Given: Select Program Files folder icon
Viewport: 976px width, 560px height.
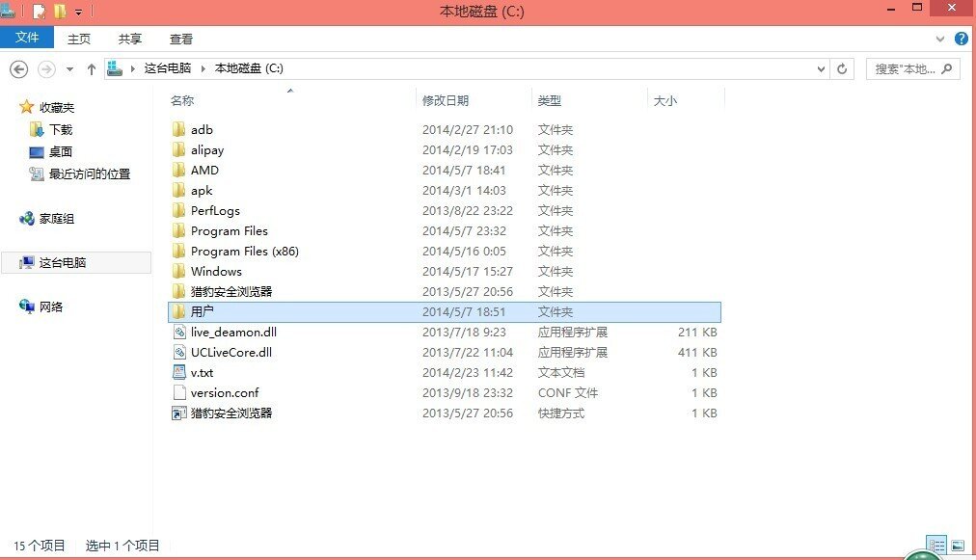Looking at the screenshot, I should (x=178, y=231).
